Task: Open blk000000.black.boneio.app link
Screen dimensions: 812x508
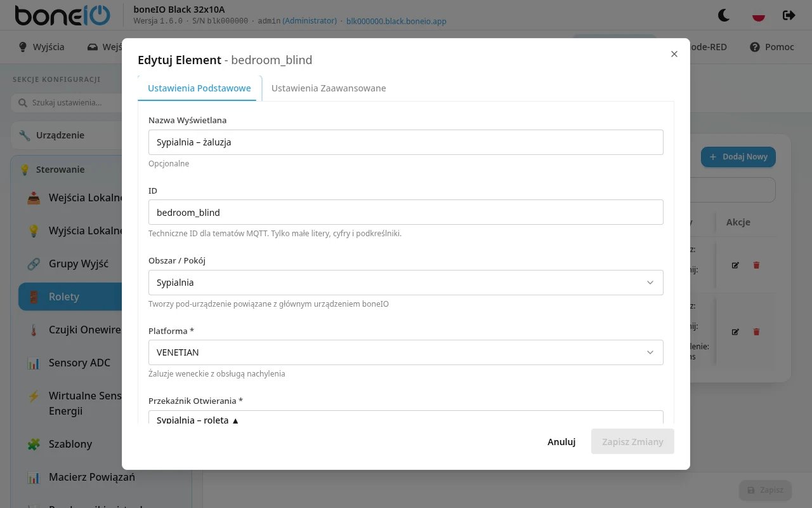Action: click(396, 21)
